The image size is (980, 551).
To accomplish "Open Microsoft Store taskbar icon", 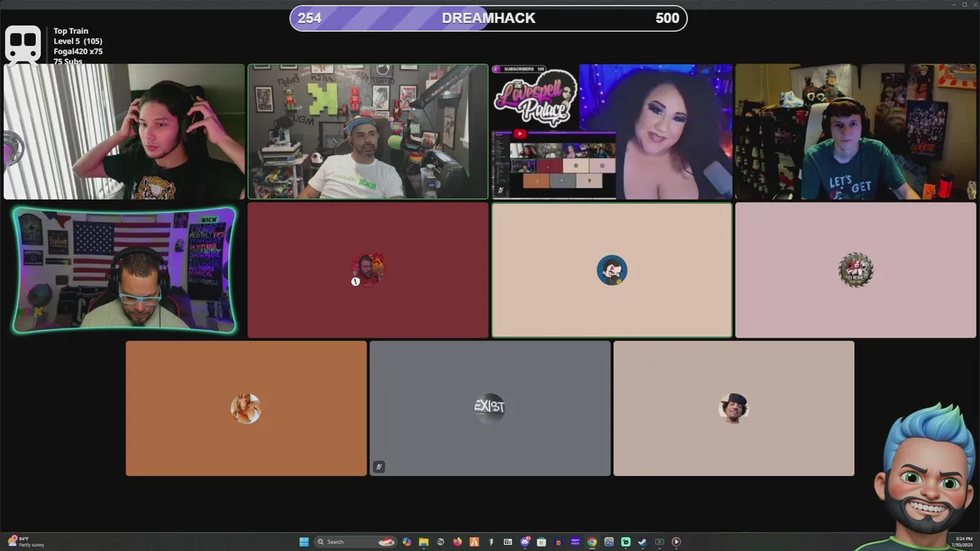I will click(x=541, y=542).
